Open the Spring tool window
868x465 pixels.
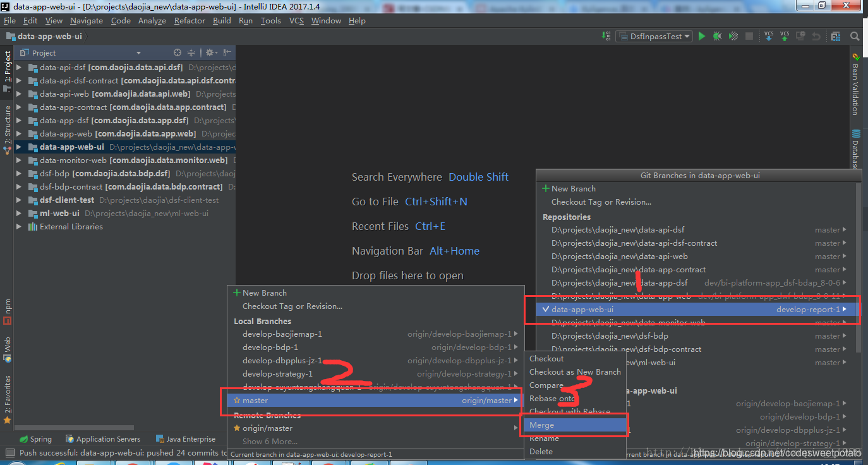coord(35,439)
